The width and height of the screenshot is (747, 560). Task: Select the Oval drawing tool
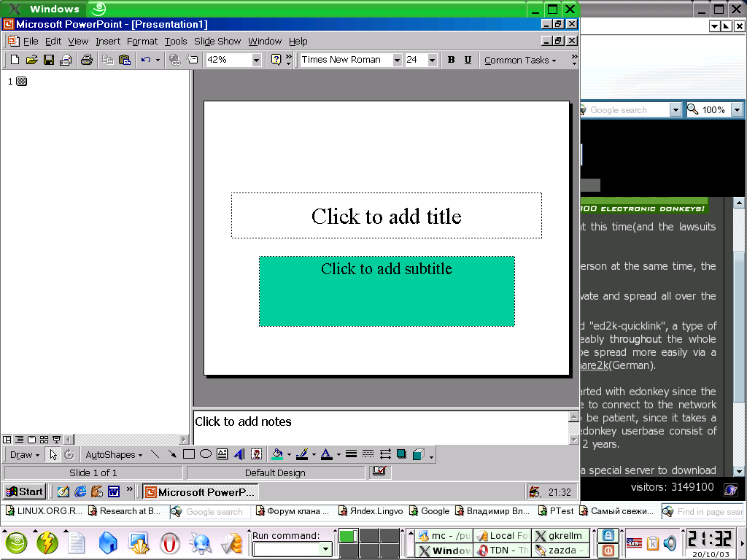coord(206,454)
